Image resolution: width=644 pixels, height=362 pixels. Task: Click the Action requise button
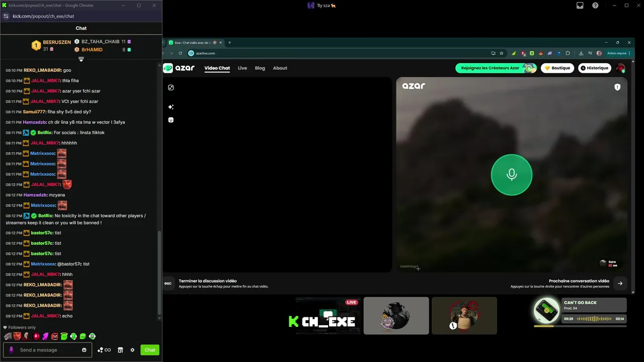click(619, 53)
